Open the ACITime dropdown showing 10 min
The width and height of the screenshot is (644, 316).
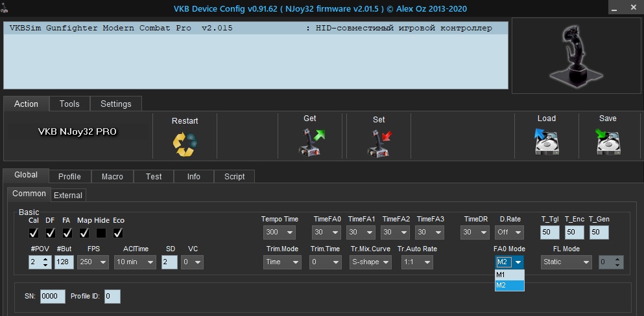[135, 262]
